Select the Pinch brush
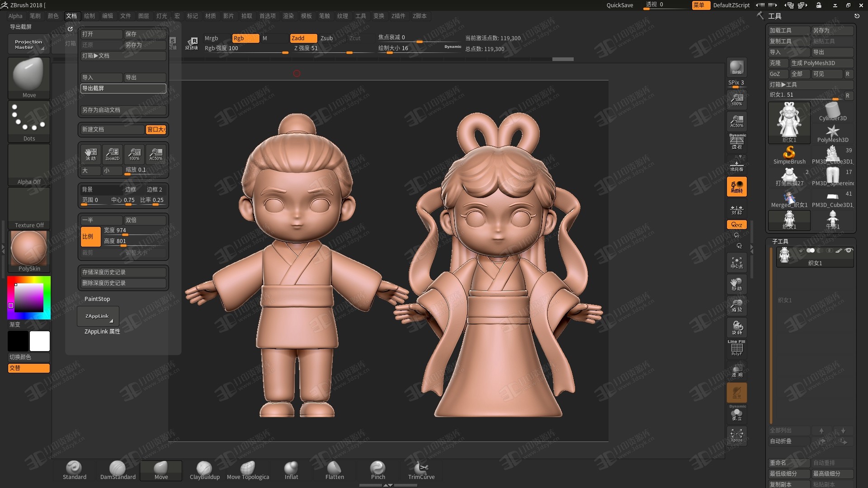Screen dimensions: 868x488 click(378, 470)
